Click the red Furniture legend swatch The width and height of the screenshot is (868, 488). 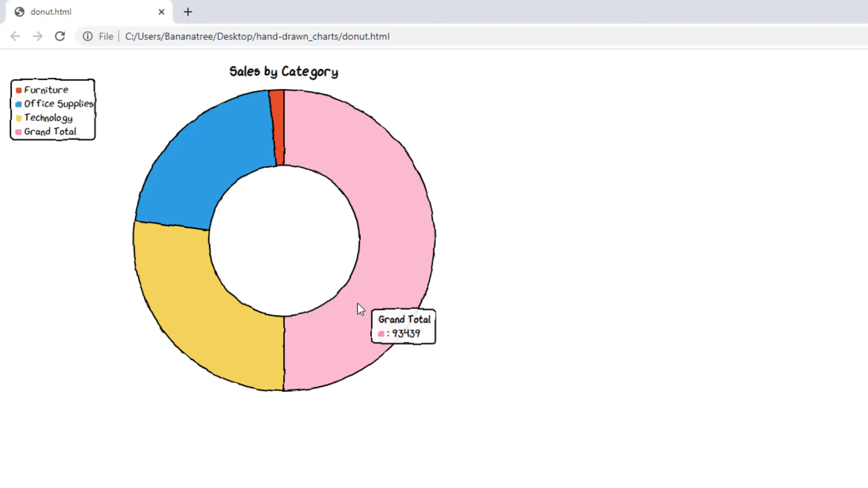pyautogui.click(x=19, y=90)
